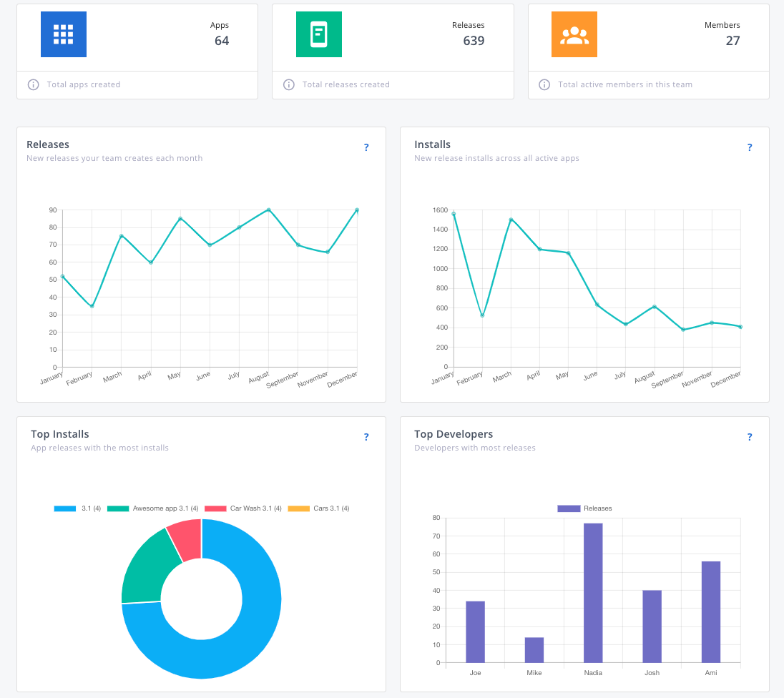Click Ami's bar in Top Developers
784x698 pixels.
(x=711, y=611)
